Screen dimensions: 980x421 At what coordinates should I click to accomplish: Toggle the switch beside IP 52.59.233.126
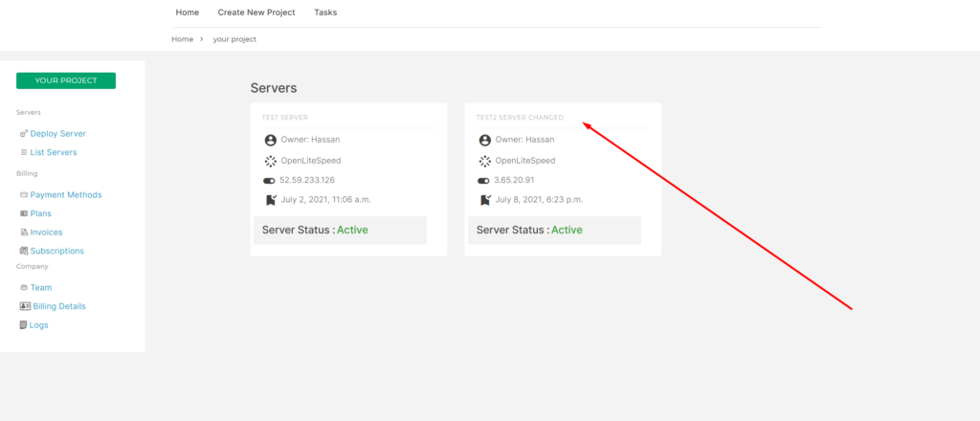pos(269,181)
